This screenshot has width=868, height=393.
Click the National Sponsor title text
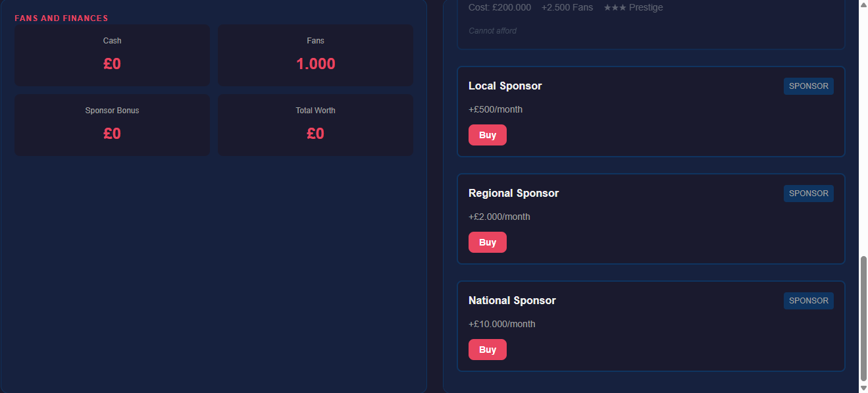tap(512, 301)
